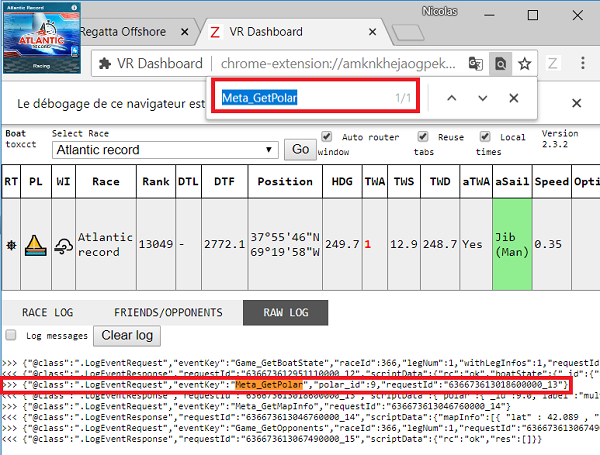Switch to the FRIENDS/OPPONENTS tab
This screenshot has height=455, width=600.
click(x=168, y=313)
